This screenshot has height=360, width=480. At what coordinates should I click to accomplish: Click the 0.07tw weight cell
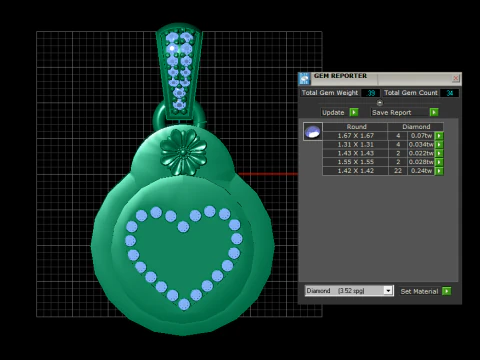pos(421,136)
